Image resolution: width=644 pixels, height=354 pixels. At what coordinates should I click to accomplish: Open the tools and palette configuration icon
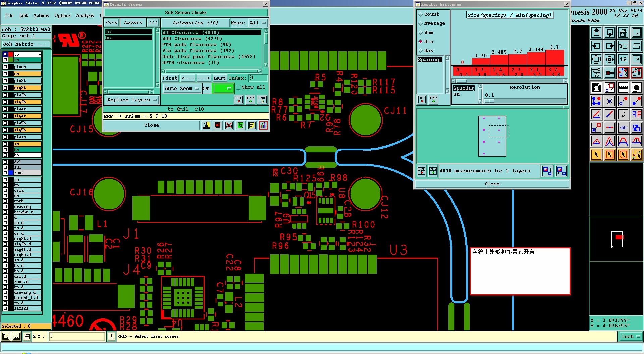click(596, 72)
